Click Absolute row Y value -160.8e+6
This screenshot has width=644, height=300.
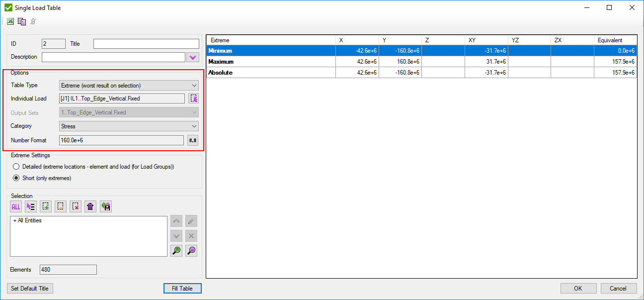400,73
